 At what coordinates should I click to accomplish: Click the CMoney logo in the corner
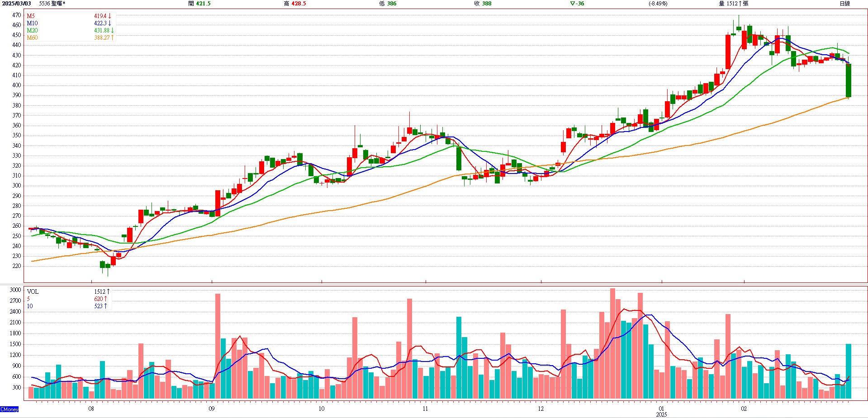click(x=9, y=409)
